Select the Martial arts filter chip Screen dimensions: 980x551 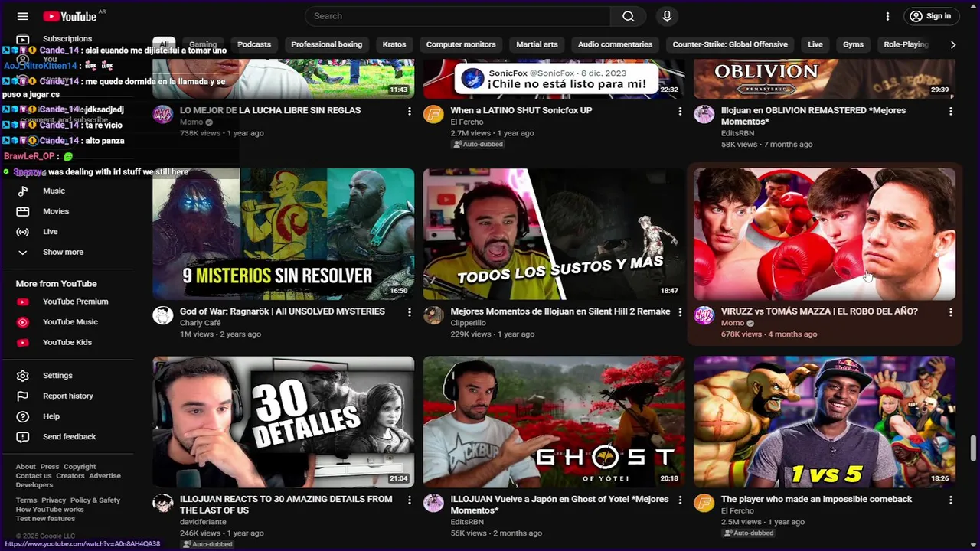tap(537, 44)
